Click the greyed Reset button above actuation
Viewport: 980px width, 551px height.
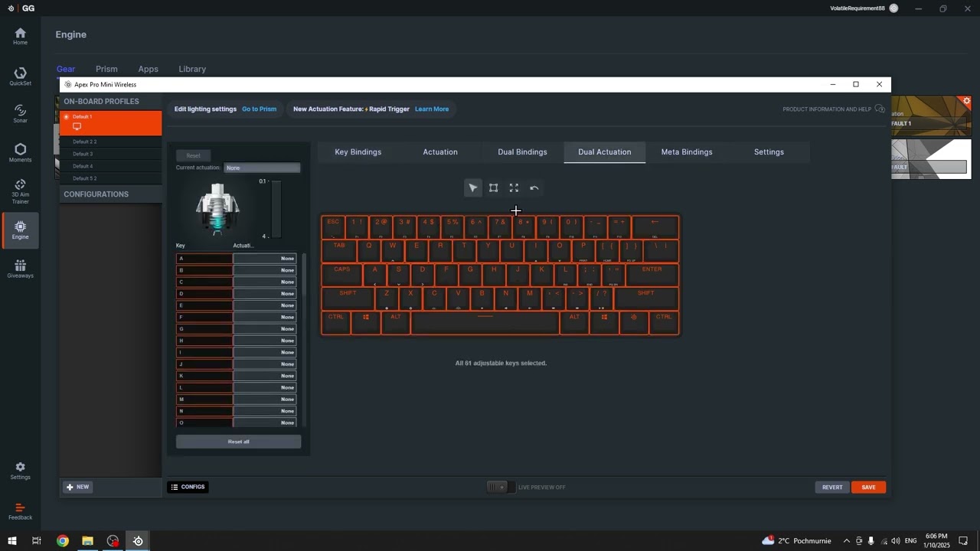[193, 155]
